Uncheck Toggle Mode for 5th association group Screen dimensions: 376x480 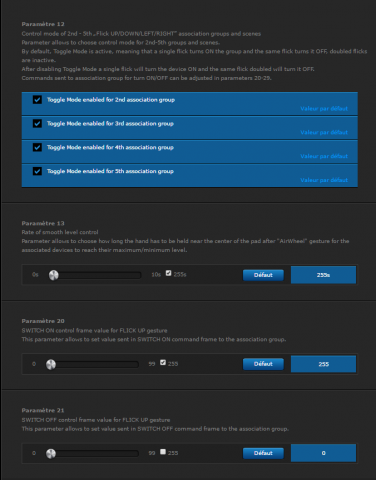tap(37, 171)
